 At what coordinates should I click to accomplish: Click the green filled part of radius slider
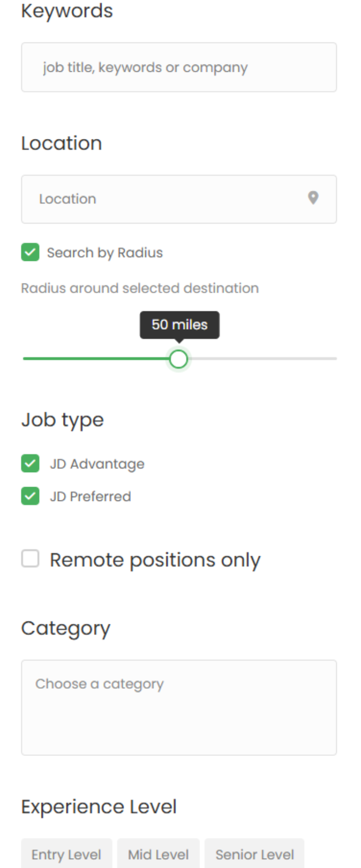point(95,359)
